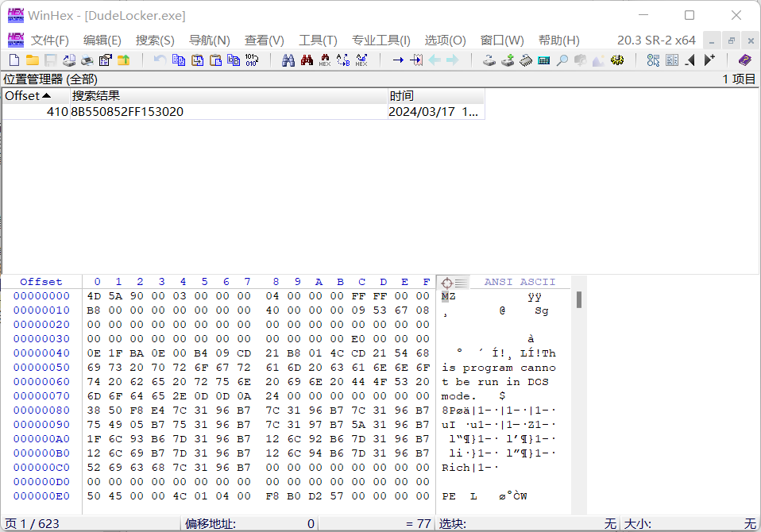Click the Print icon in toolbar
The width and height of the screenshot is (761, 532).
click(87, 60)
